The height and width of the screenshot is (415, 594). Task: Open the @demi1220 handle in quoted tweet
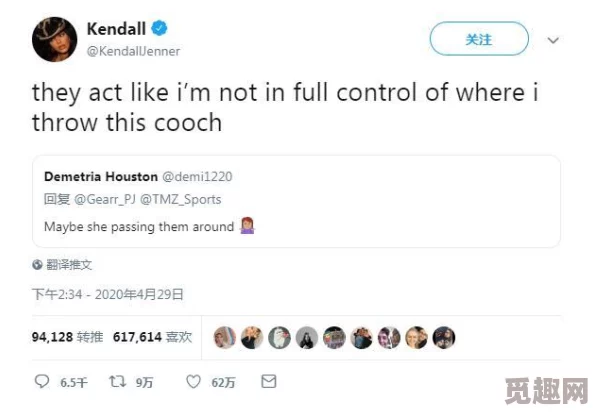[x=197, y=177]
